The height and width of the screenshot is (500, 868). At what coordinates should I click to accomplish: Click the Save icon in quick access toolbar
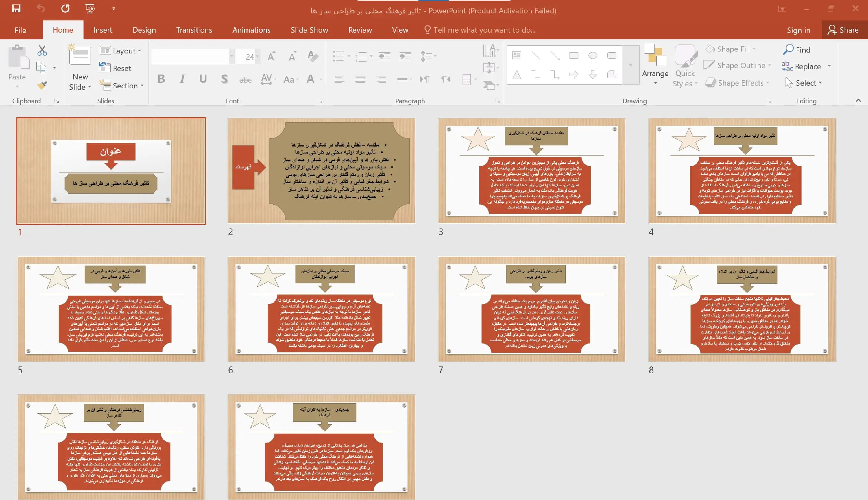pyautogui.click(x=16, y=9)
